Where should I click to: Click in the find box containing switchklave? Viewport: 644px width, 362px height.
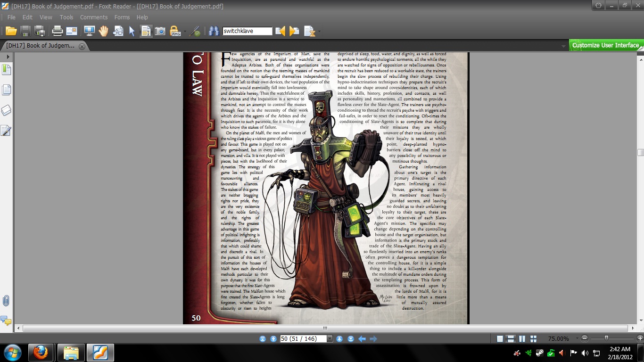click(x=248, y=31)
